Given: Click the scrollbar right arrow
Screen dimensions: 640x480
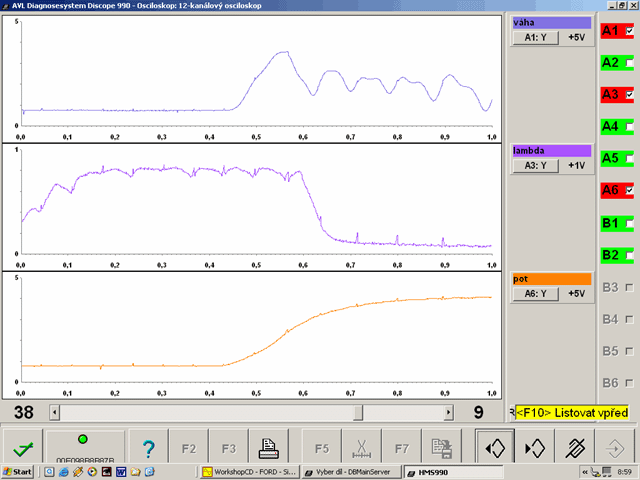Looking at the screenshot, I should click(449, 413).
